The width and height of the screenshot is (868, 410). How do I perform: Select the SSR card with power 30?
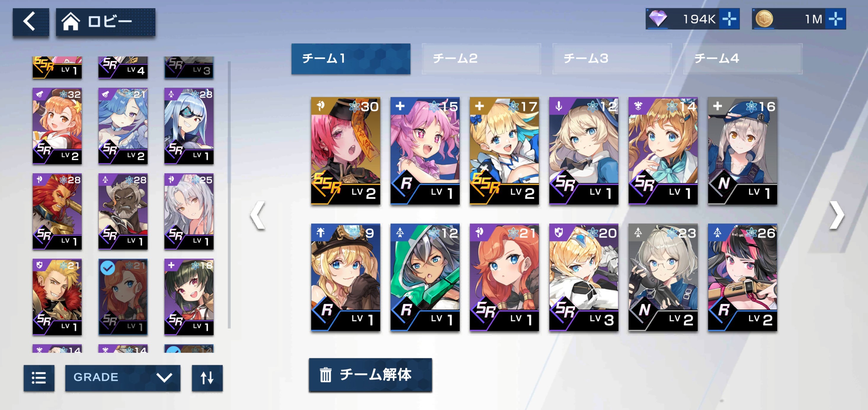346,150
